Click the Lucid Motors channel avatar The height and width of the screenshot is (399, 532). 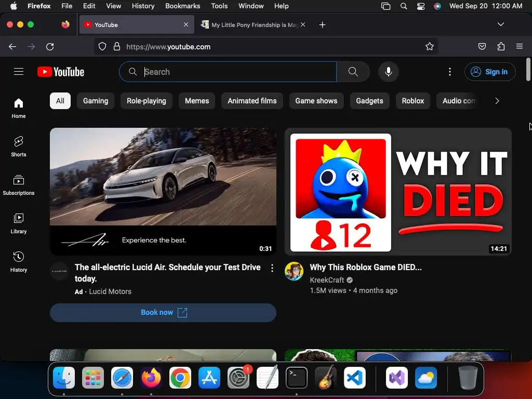tap(59, 271)
